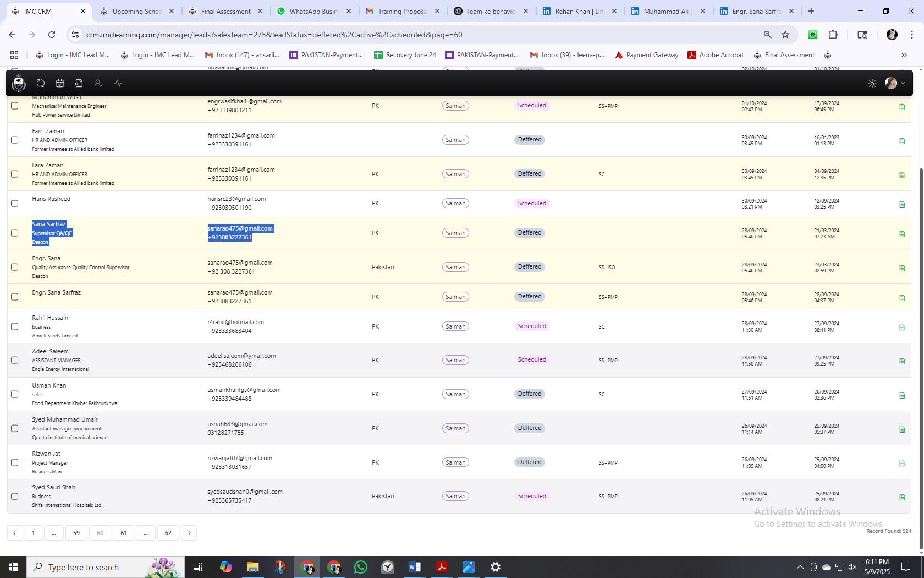Tick the Rahil Hussain row checkbox
924x578 pixels.
[15, 326]
